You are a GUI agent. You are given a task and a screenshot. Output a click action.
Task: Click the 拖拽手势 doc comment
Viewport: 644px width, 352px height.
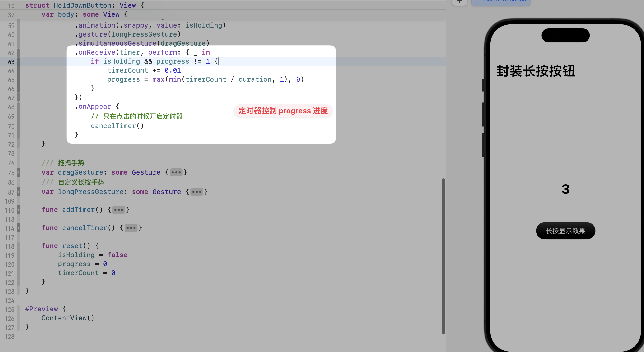point(63,163)
